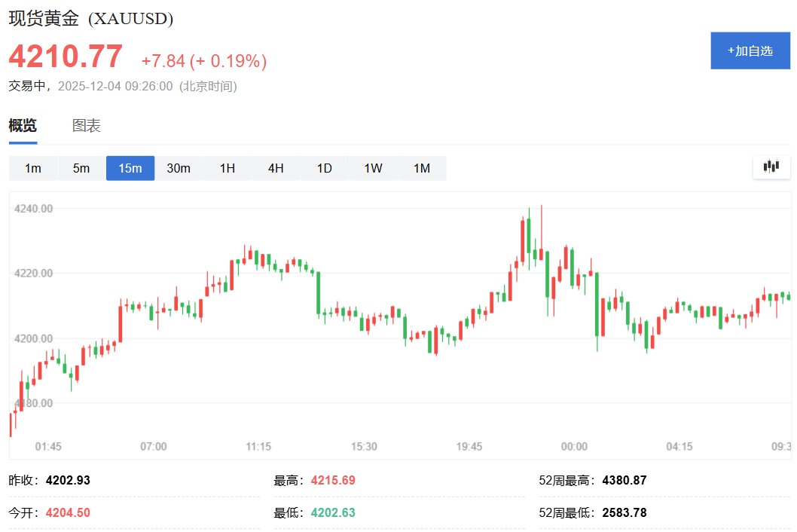Viewport: 797px width, 532px height.
Task: Choose the 1H interval
Action: 227,168
